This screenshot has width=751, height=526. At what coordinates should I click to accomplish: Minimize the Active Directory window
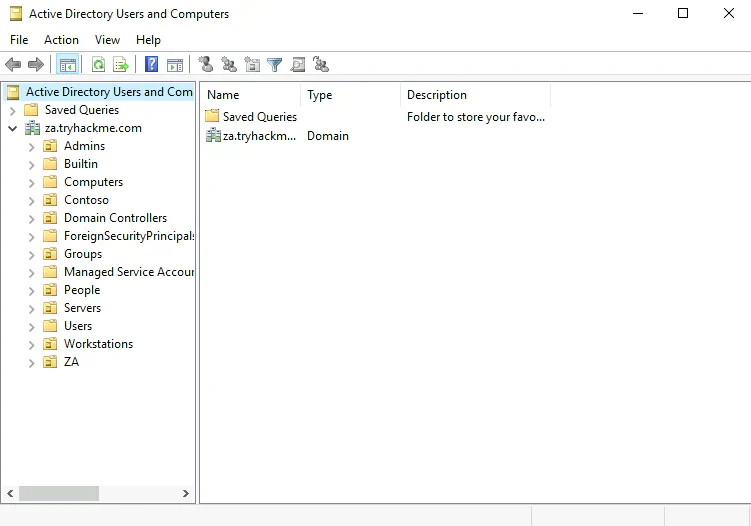pos(638,13)
